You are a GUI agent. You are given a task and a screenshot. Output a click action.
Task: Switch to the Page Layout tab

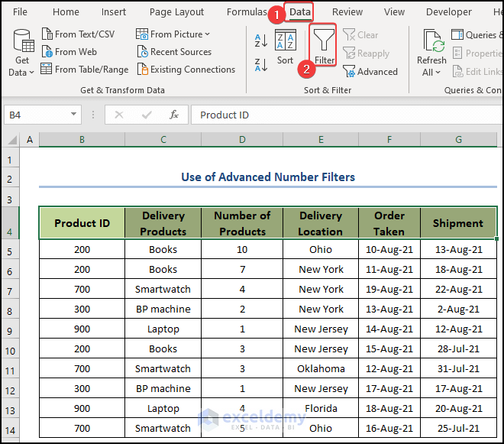click(176, 12)
